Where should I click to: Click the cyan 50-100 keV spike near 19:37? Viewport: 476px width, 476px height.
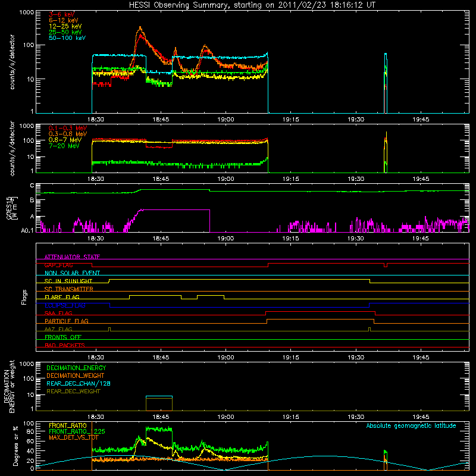click(386, 82)
